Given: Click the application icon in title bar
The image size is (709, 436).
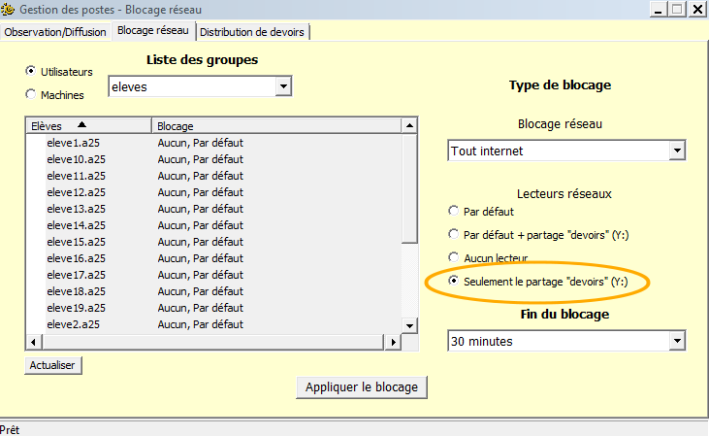Looking at the screenshot, I should [9, 10].
